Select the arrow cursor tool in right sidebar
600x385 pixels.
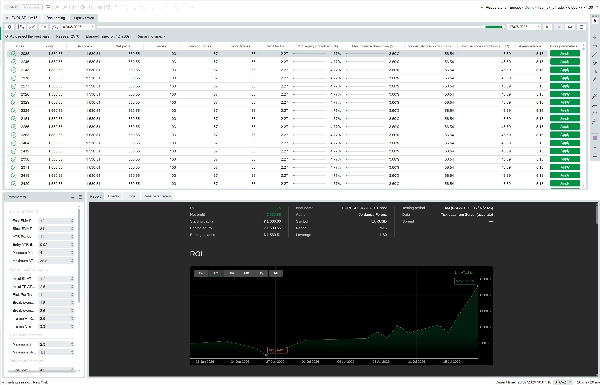[x=595, y=21]
